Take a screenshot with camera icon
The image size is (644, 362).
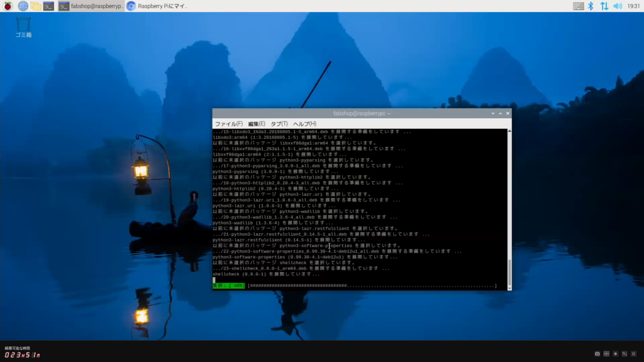pos(597,354)
